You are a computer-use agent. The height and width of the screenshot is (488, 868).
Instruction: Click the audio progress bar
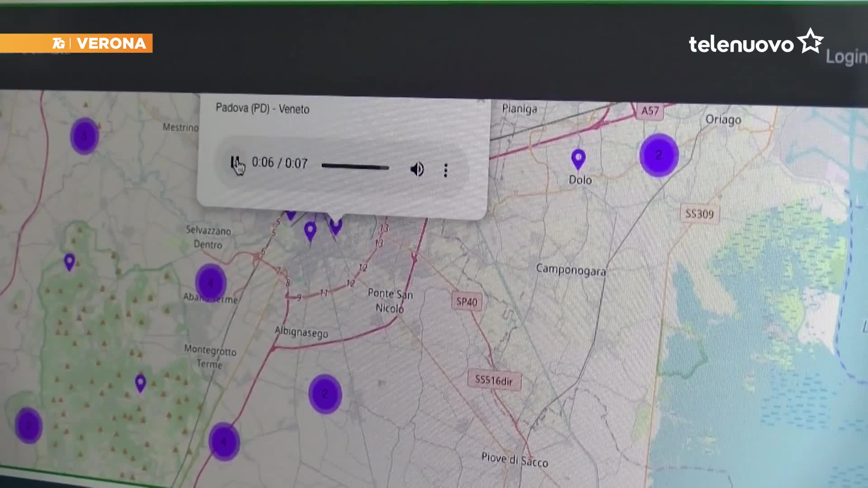355,167
